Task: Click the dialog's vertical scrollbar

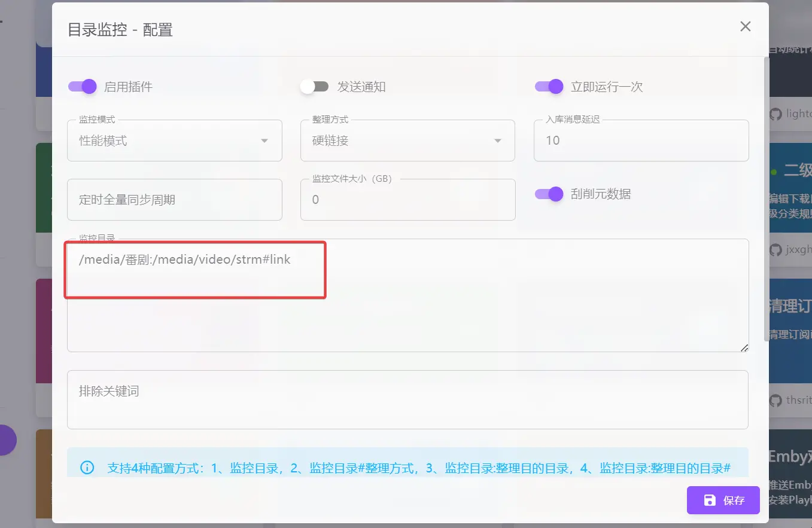Action: [765, 197]
